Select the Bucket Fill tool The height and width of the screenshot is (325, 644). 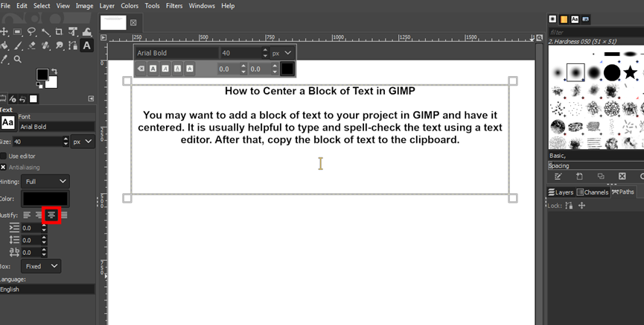pyautogui.click(x=4, y=45)
